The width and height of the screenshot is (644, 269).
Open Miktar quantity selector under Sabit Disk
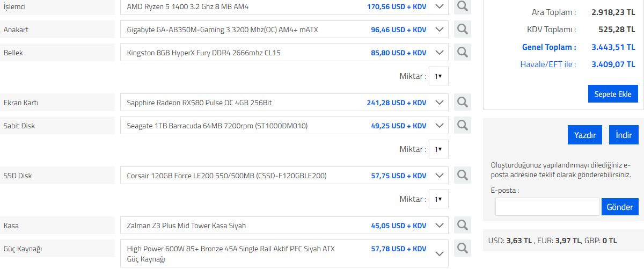coord(438,149)
